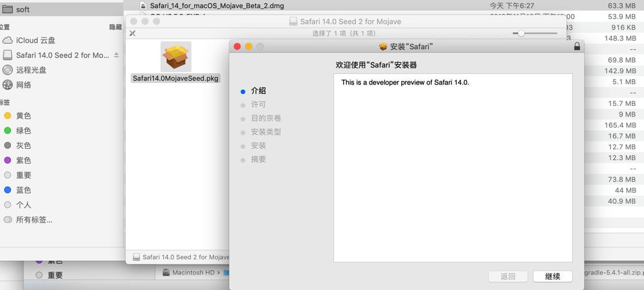Close the Safari installer window

coord(237,46)
